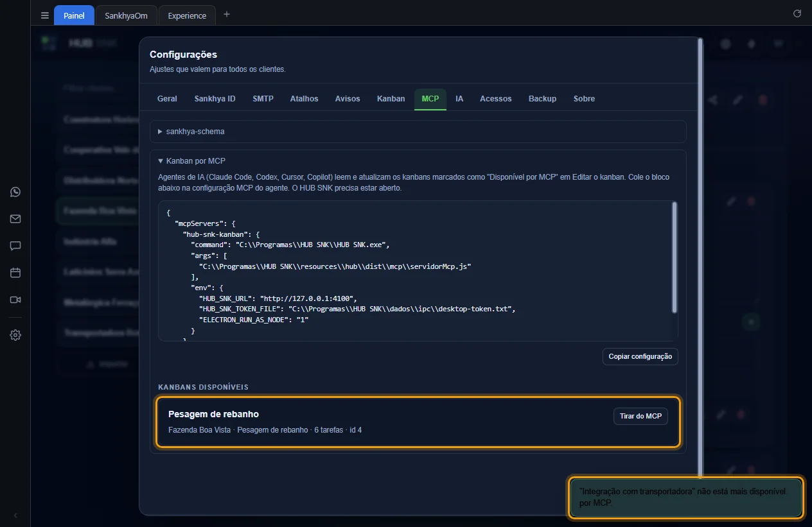The width and height of the screenshot is (812, 527).
Task: Open the hamburger menu in the top bar
Action: click(44, 15)
